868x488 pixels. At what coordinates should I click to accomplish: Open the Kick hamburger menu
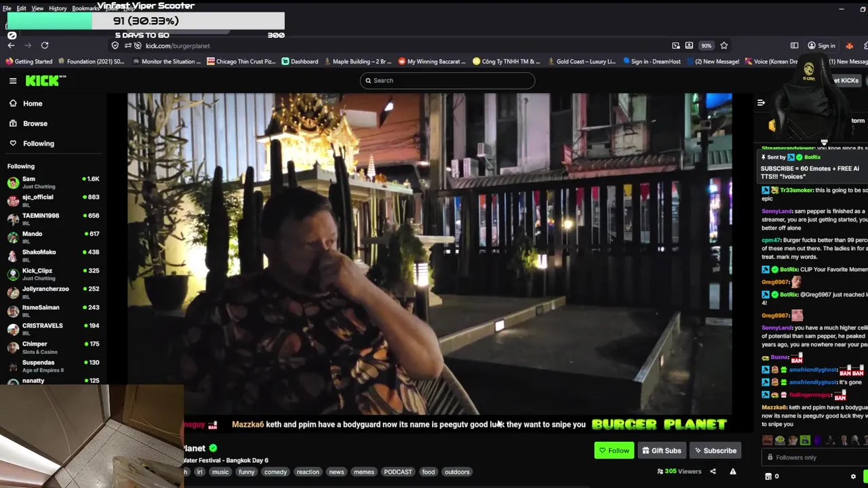(x=13, y=81)
